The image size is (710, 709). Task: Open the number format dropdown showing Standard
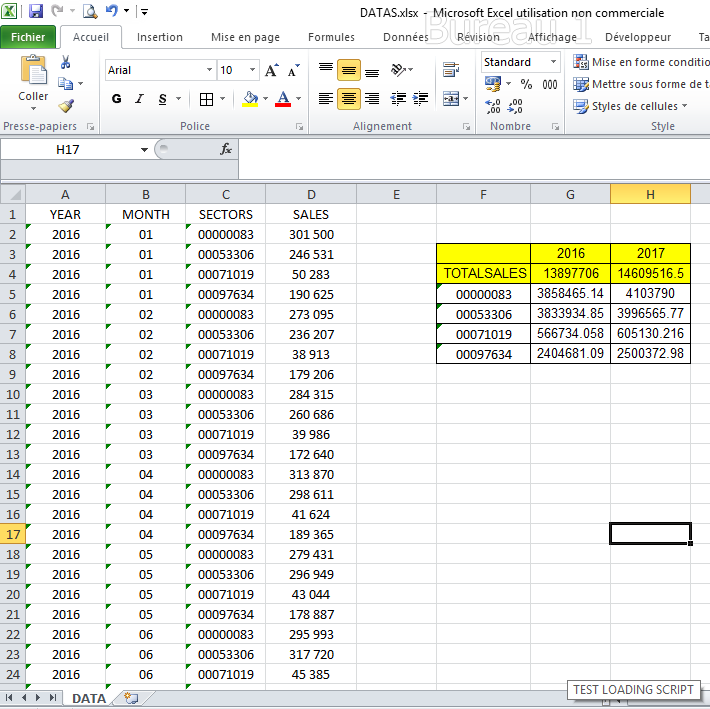(x=552, y=62)
